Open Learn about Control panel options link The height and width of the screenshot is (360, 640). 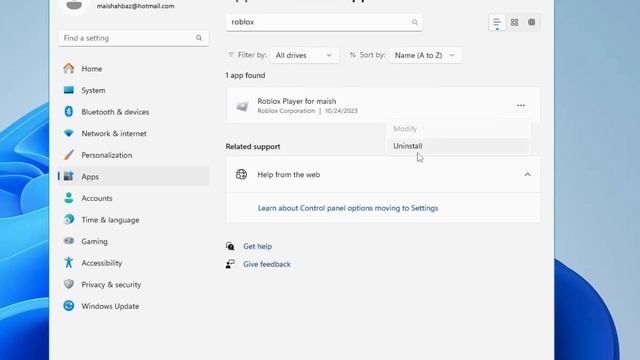348,208
